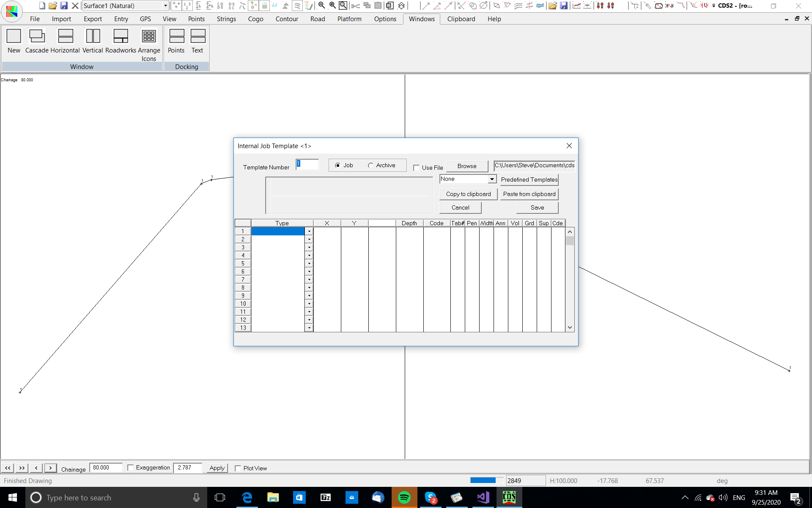Viewport: 812px width, 508px height.
Task: Open the None predefined template dropdown
Action: (x=492, y=179)
